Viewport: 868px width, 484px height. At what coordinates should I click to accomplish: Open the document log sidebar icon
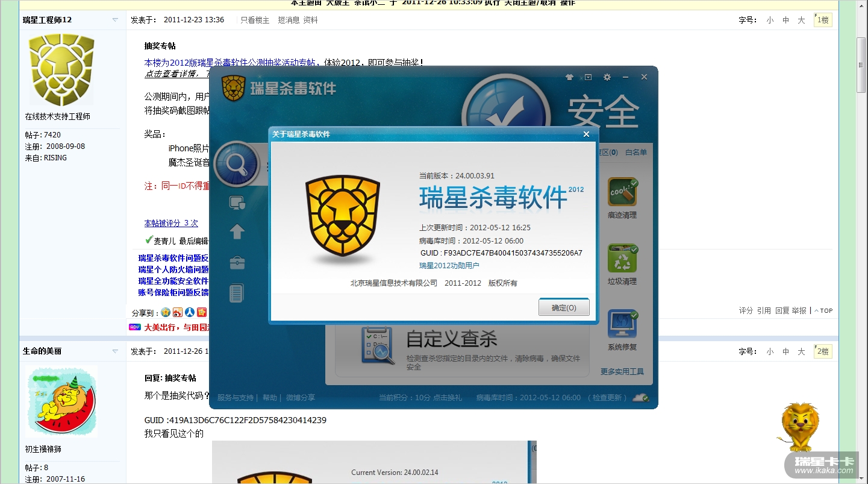pos(237,294)
